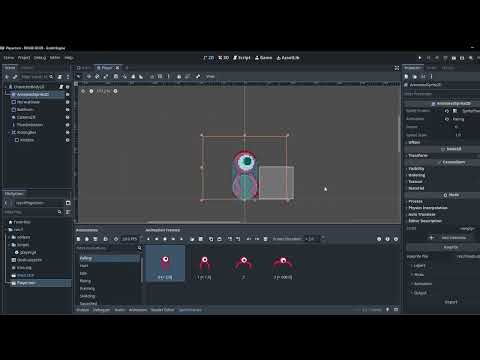Screen dimensions: 480x360
Task: Click the Run Project play icon
Action: (420, 58)
